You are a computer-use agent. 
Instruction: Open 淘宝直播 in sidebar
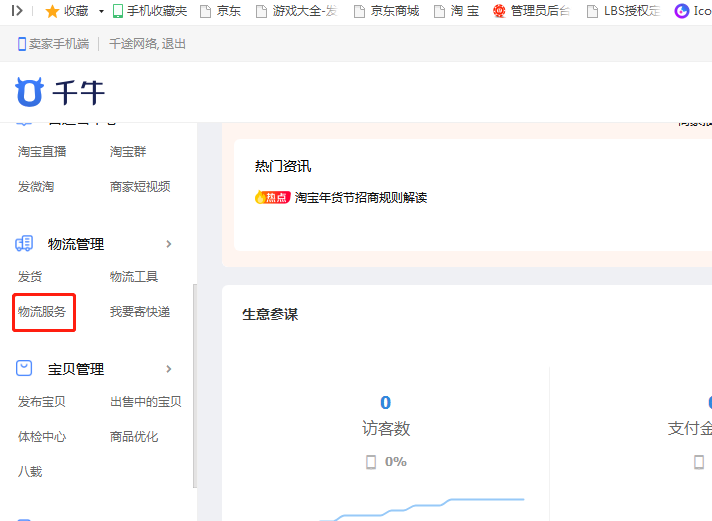(42, 151)
